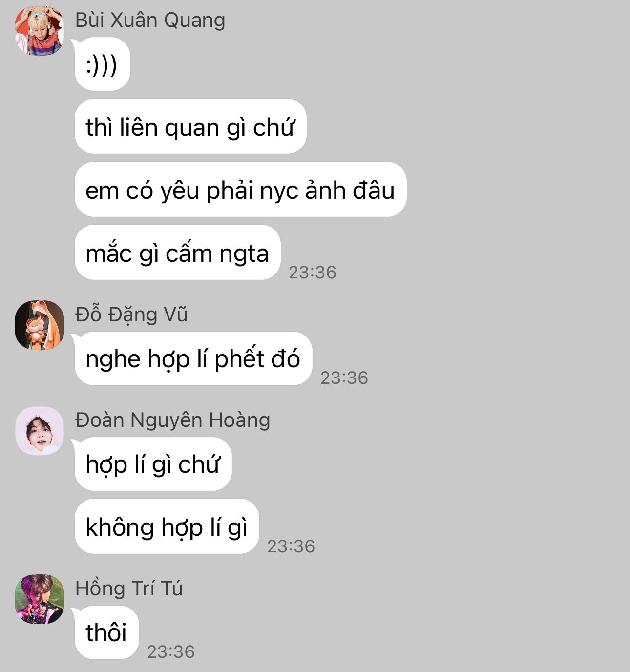Select the "em có yêu phải nyc ảnh đâu" message
This screenshot has height=672, width=630.
pyautogui.click(x=240, y=189)
